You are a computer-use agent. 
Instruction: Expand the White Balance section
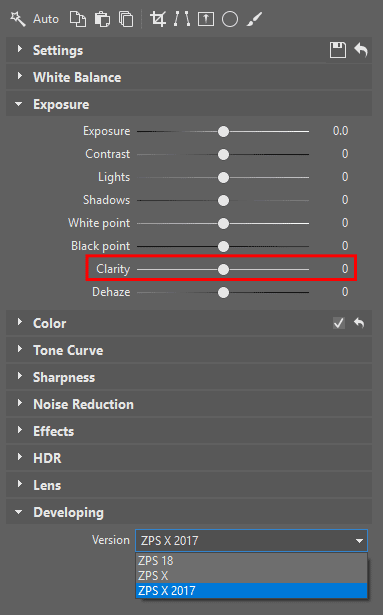tap(19, 76)
